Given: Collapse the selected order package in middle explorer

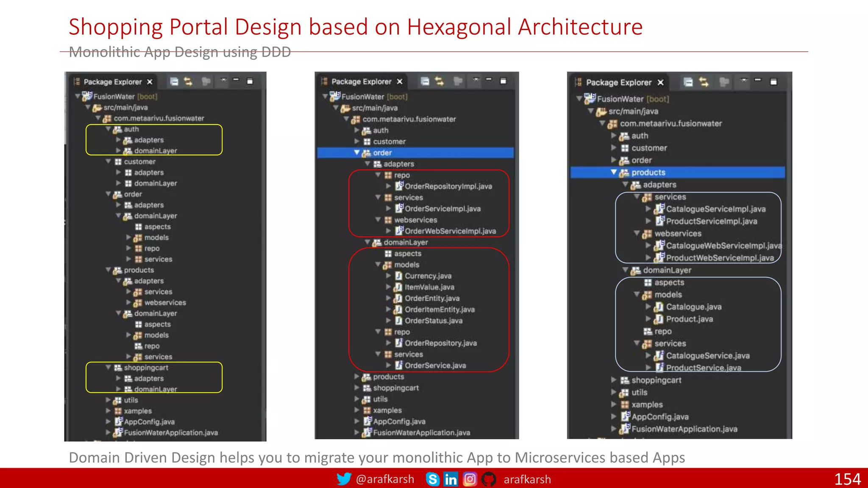Looking at the screenshot, I should tap(357, 152).
